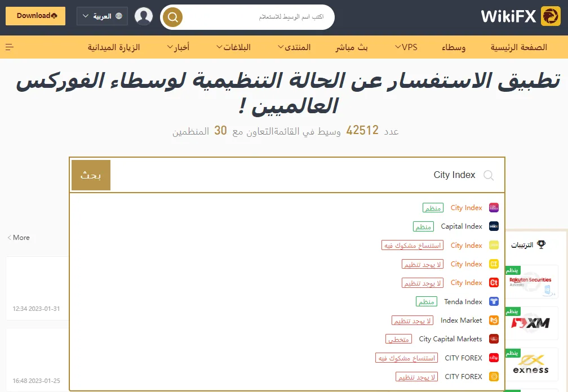Open the العربية language dropdown

pos(102,16)
